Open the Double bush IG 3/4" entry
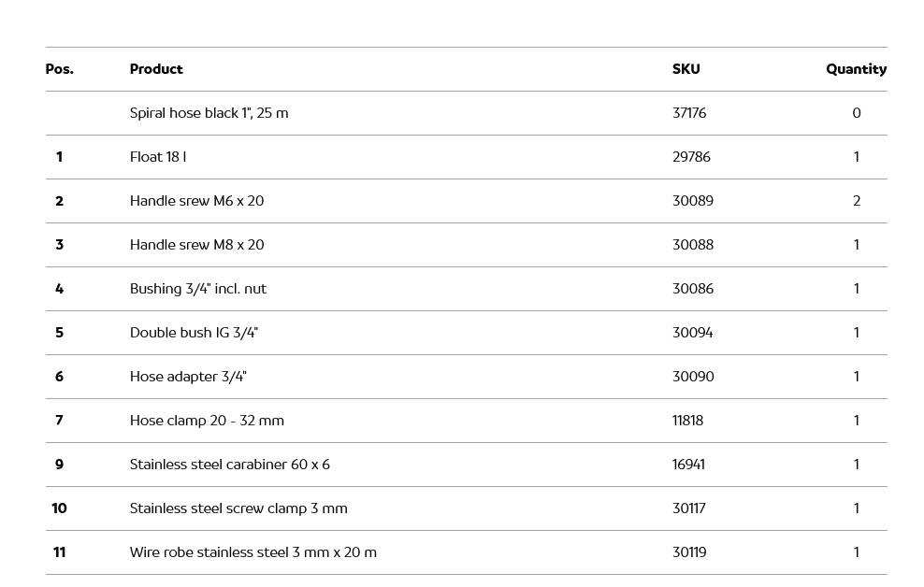Screen dimensions: 924x587 pos(194,333)
